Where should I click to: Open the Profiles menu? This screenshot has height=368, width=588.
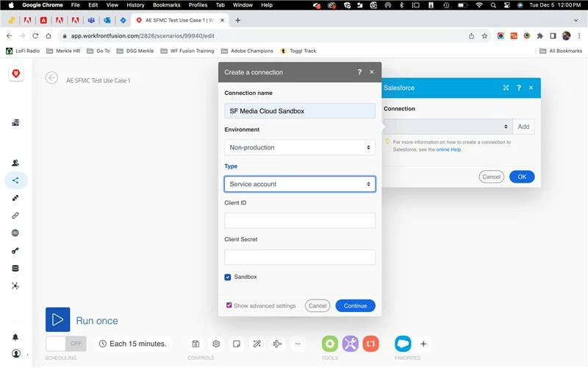point(198,5)
